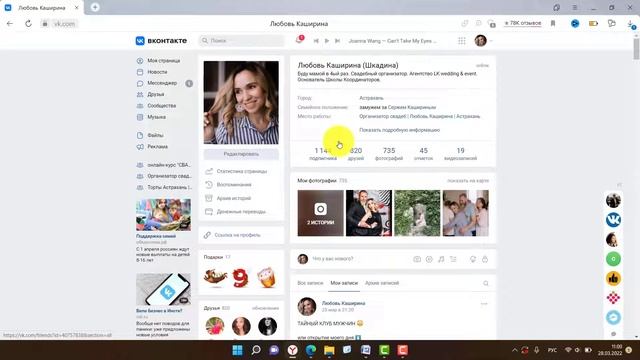Switch to Мои записи tab
Screen dimensions: 640x360
click(x=344, y=283)
